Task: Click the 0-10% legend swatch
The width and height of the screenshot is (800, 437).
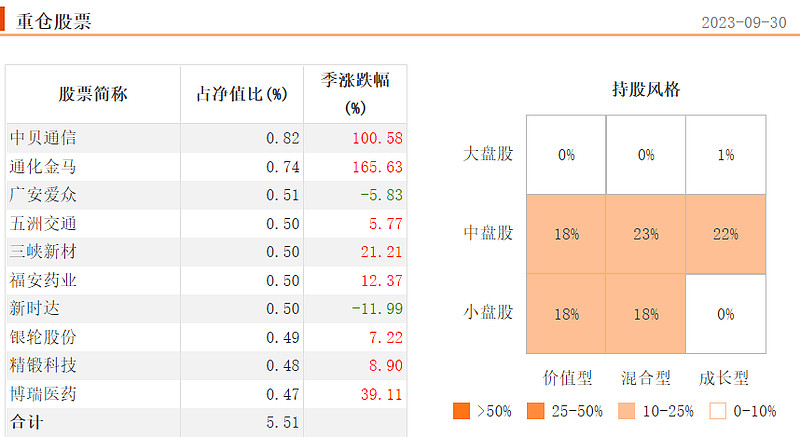Action: (717, 410)
